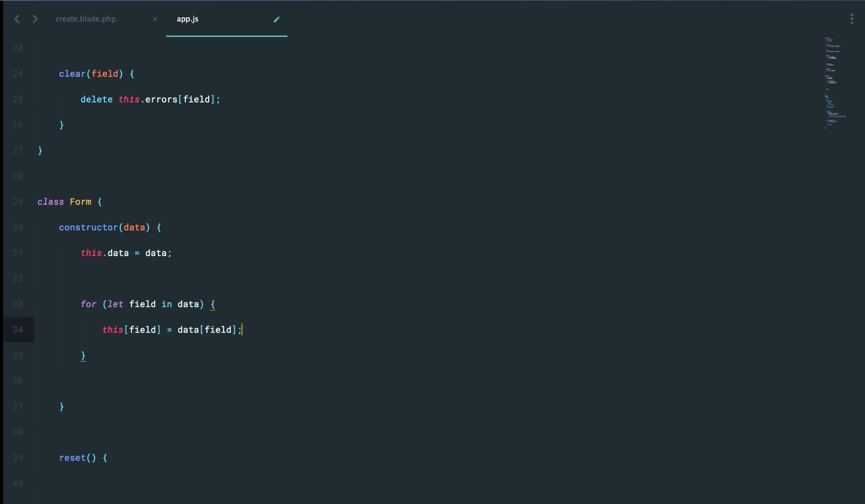Image resolution: width=865 pixels, height=504 pixels.
Task: Click line number 39 in the gutter
Action: pos(17,457)
